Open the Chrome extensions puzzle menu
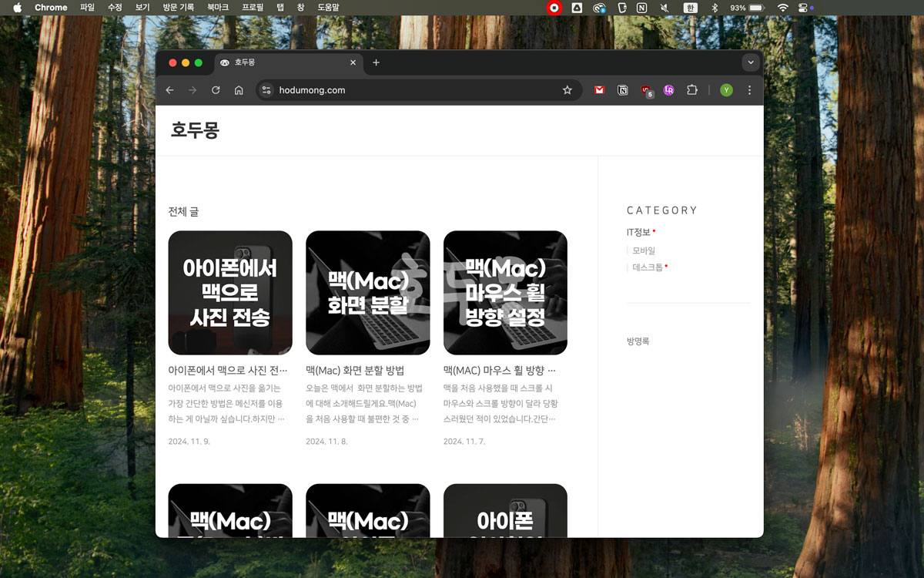The height and width of the screenshot is (578, 924). coord(691,90)
